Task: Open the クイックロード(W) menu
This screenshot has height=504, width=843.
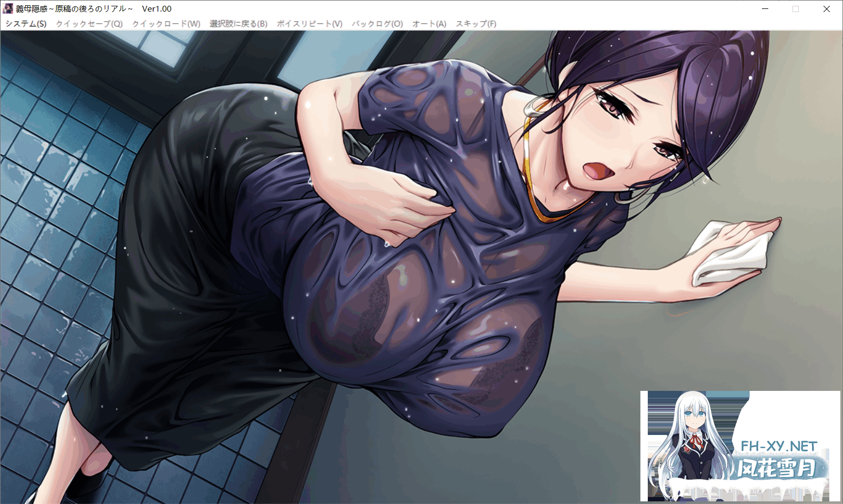Action: 166,24
